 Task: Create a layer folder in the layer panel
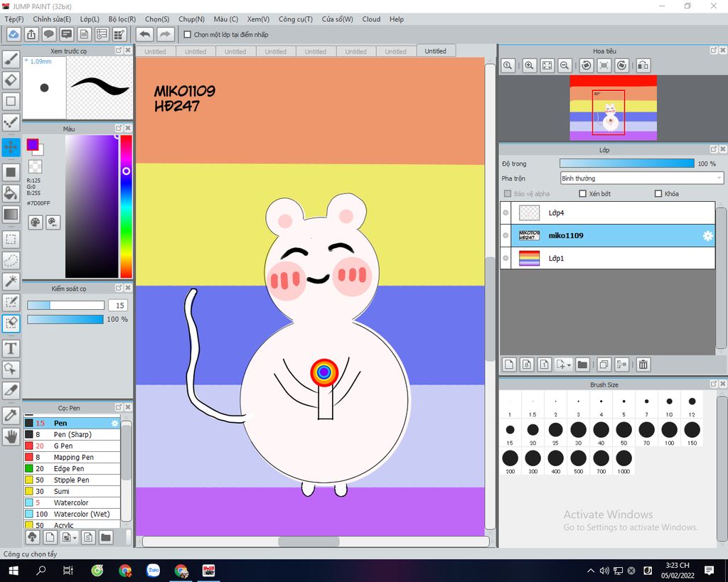point(582,365)
